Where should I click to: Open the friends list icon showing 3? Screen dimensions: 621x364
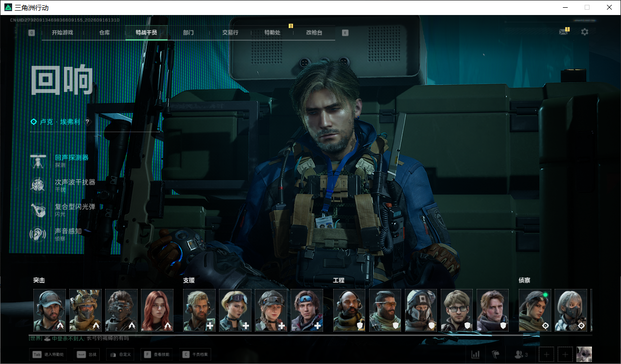pyautogui.click(x=521, y=355)
